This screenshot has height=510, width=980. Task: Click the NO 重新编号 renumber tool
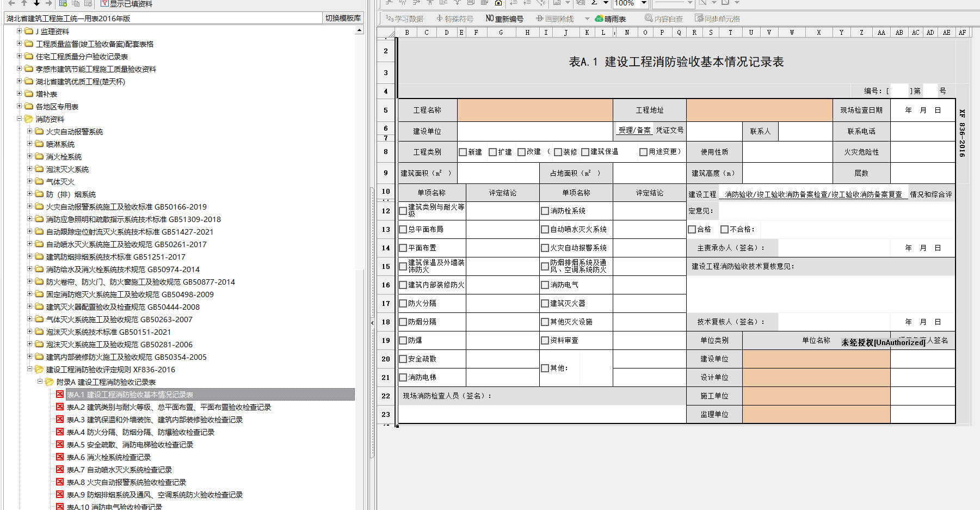click(504, 19)
